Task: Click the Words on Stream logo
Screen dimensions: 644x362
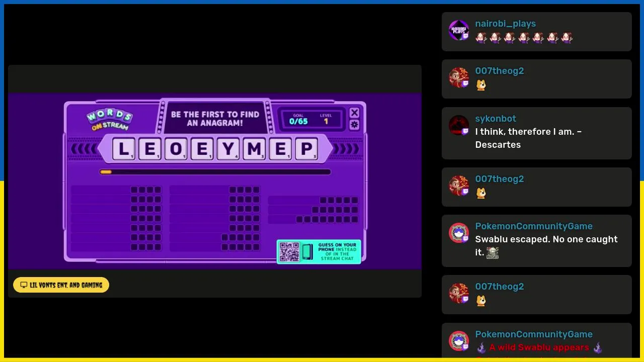Action: point(109,119)
